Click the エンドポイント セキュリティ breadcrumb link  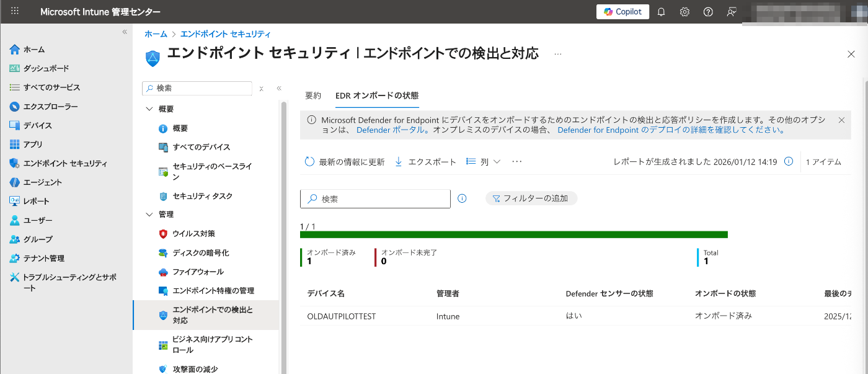coord(226,34)
